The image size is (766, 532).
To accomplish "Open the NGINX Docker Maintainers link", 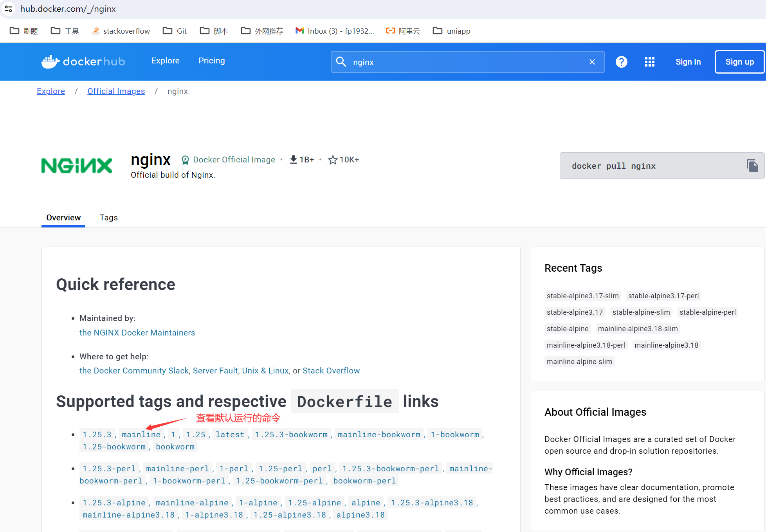I will [137, 333].
